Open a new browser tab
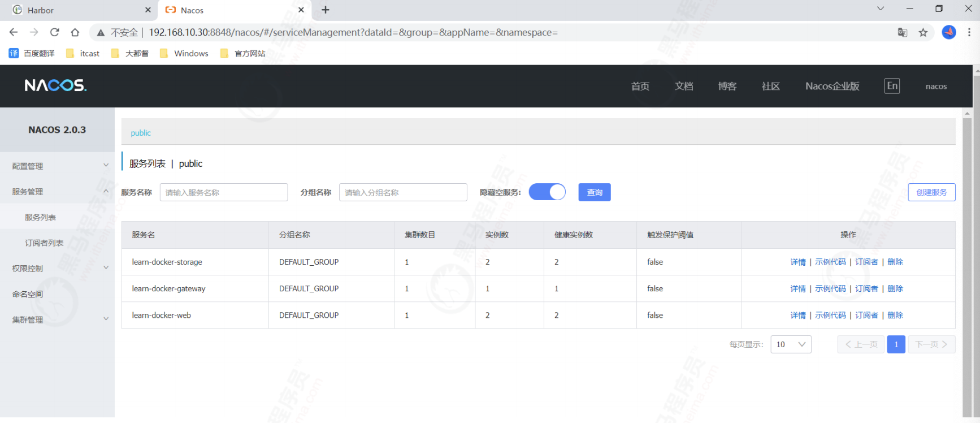980x423 pixels. click(x=326, y=10)
